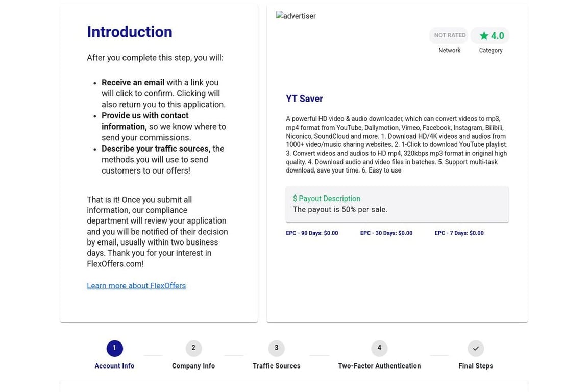588x392 pixels.
Task: Click the text 'The payout is 50% per sale.'
Action: coord(340,210)
